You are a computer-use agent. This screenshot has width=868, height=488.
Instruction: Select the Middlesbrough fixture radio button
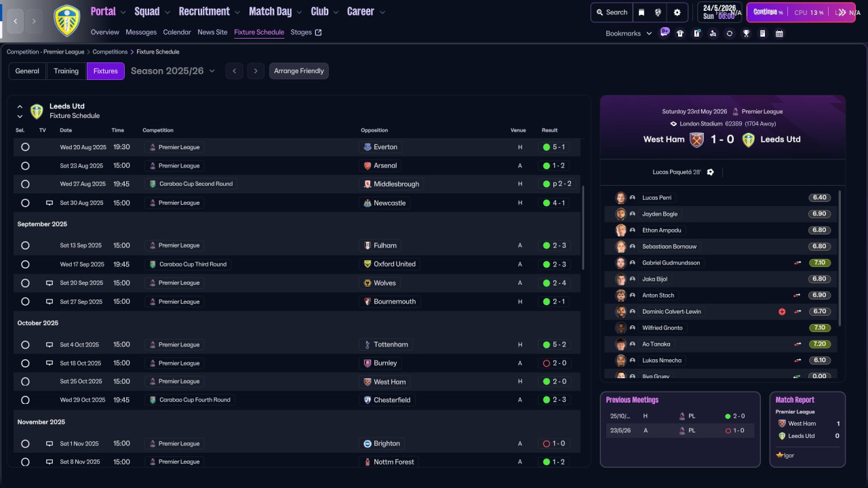25,184
